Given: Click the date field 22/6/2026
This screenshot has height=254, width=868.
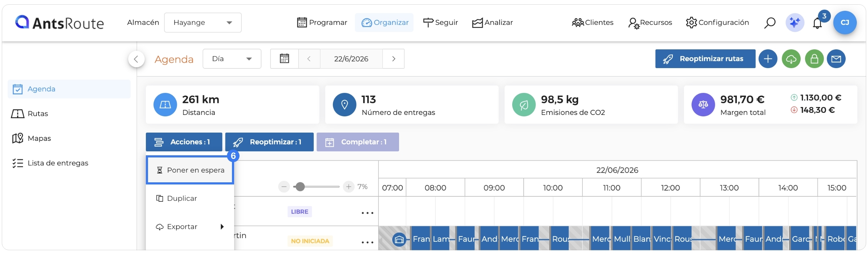Looking at the screenshot, I should (x=351, y=59).
